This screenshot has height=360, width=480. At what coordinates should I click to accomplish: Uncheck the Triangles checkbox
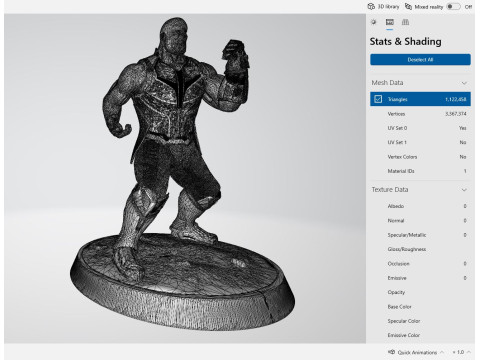(x=378, y=99)
